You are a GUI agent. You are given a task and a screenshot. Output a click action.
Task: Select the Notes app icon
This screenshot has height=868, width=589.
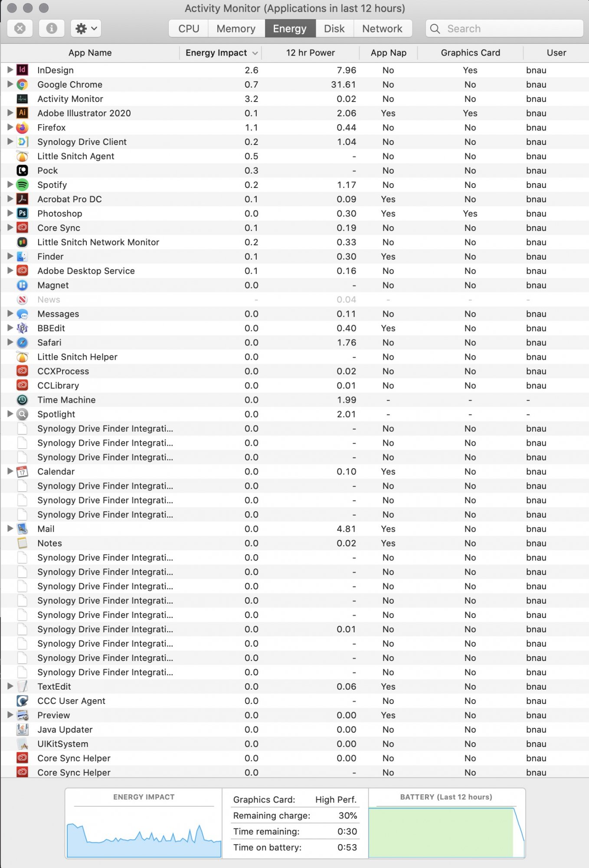22,542
